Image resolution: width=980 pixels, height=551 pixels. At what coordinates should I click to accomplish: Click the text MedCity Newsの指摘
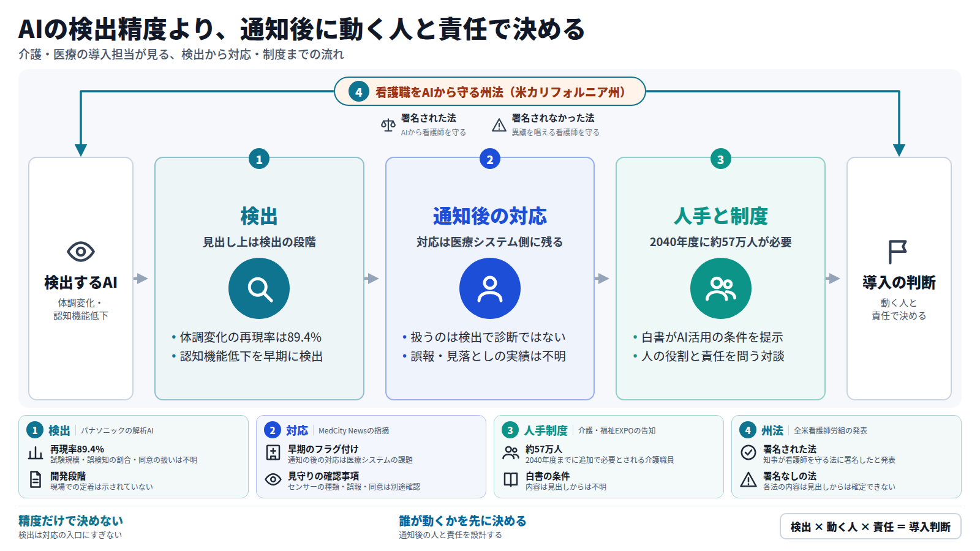point(353,431)
